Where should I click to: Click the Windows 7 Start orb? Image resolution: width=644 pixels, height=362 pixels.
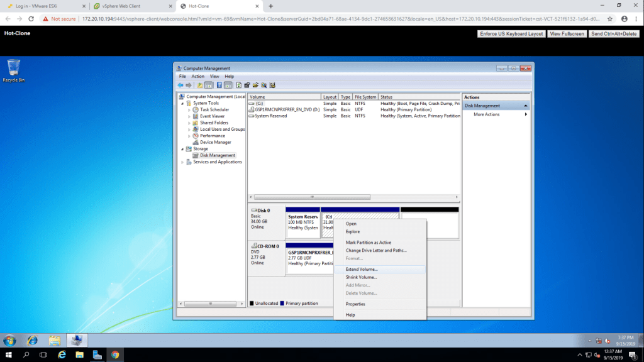(10, 340)
